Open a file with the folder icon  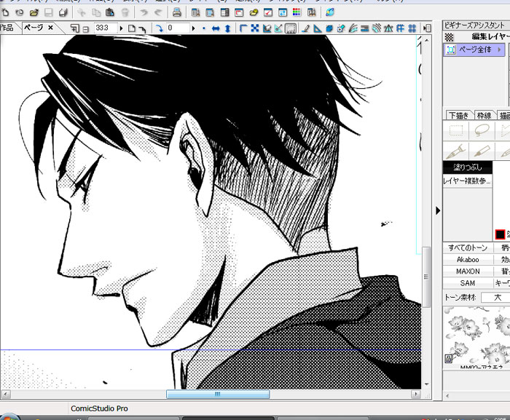(x=34, y=12)
